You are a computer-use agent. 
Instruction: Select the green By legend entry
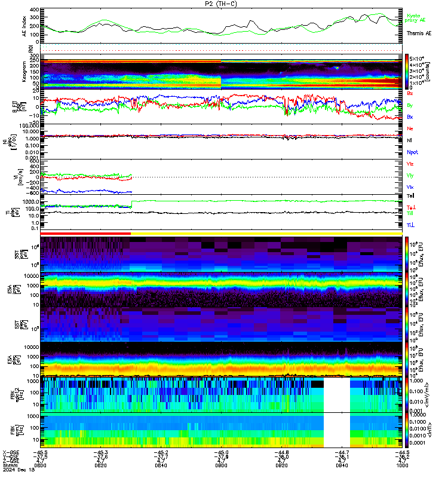tap(410, 105)
